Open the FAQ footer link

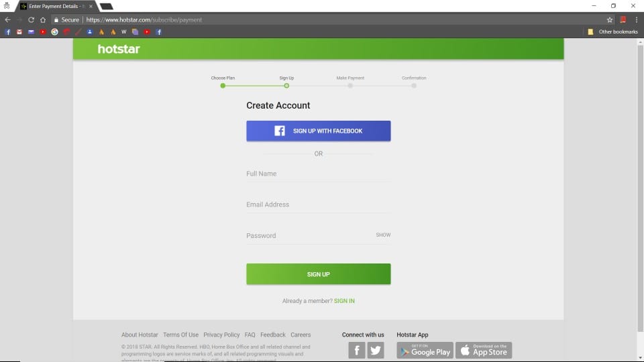pos(250,335)
